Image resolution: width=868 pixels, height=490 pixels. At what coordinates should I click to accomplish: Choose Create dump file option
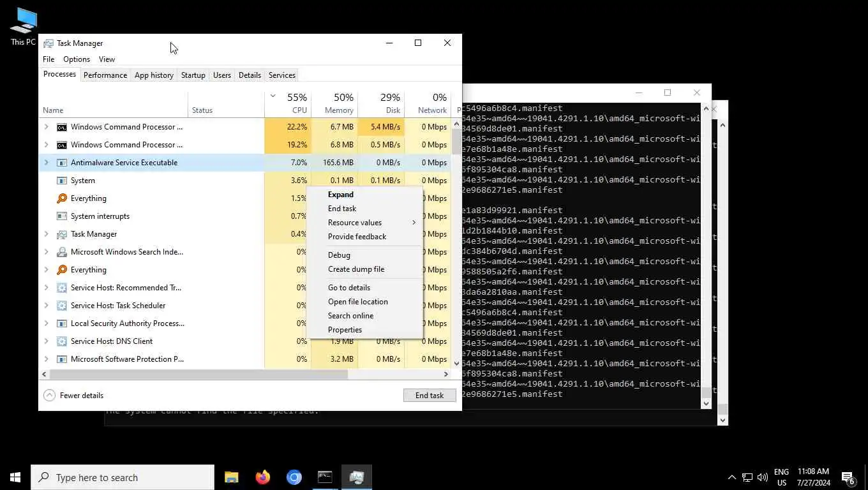[364, 269]
